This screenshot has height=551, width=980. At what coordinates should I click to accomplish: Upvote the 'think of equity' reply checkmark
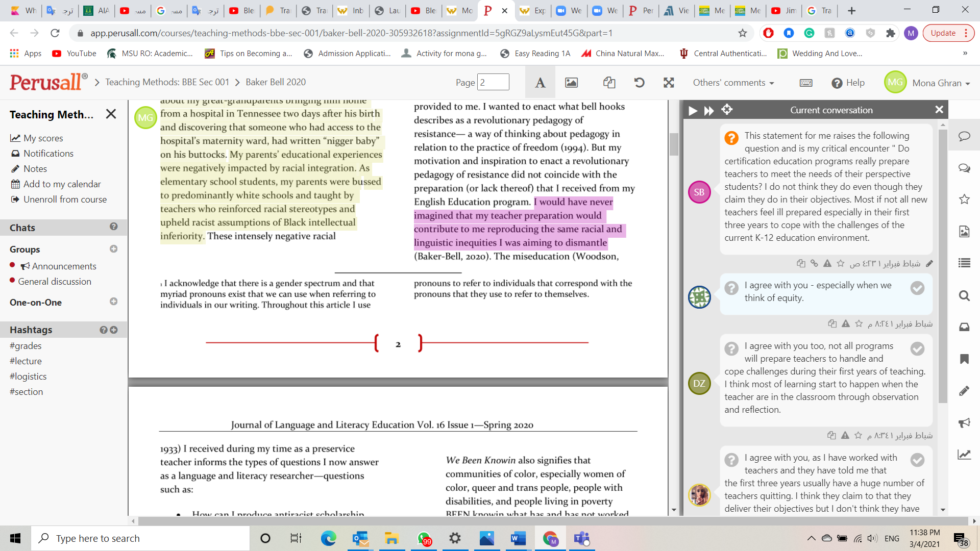click(917, 288)
